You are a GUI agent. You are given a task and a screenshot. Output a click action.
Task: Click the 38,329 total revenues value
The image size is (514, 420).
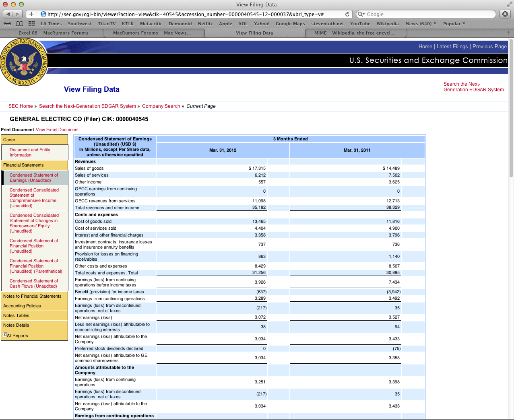coord(393,208)
